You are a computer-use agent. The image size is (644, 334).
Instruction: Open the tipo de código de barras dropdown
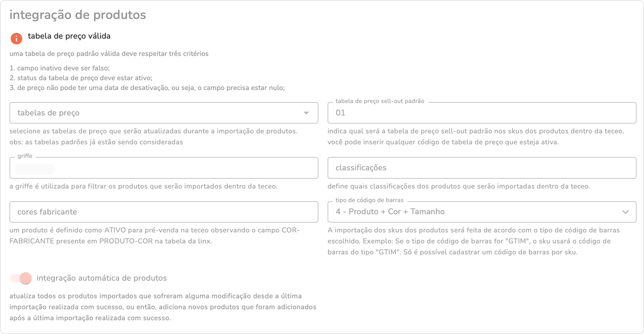[472, 212]
